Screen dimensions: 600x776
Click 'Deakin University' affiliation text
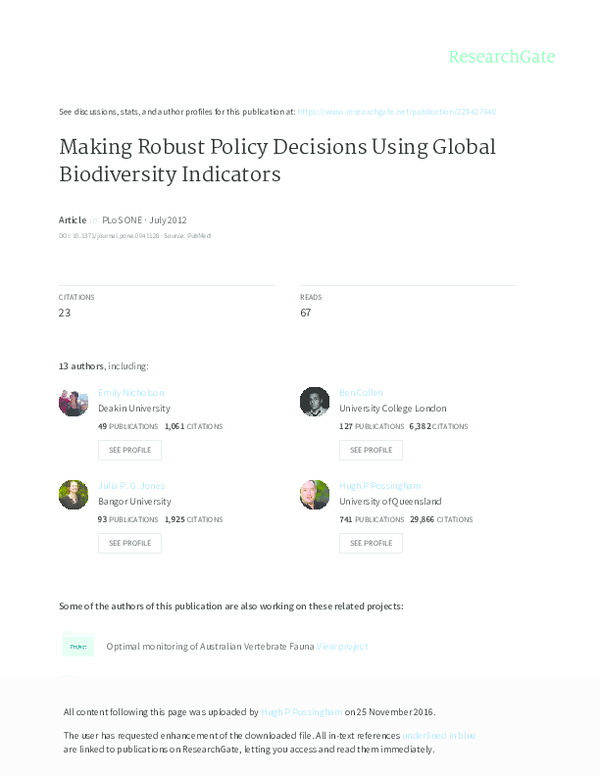click(134, 408)
